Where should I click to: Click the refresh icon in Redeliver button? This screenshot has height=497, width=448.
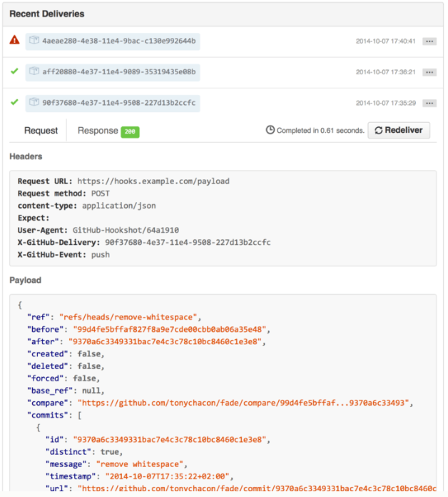point(379,130)
